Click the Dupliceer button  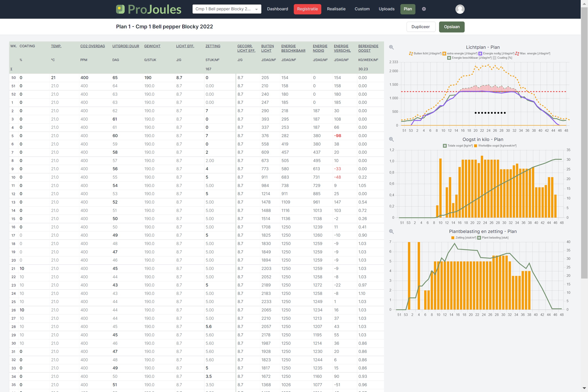421,27
